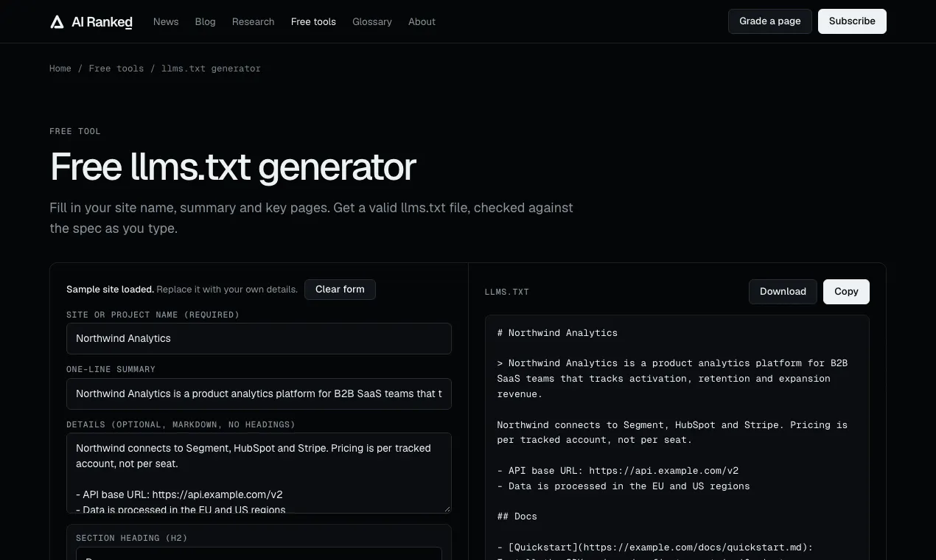Click the 'Sample site loaded.' notice text
The height and width of the screenshot is (560, 936).
point(110,290)
